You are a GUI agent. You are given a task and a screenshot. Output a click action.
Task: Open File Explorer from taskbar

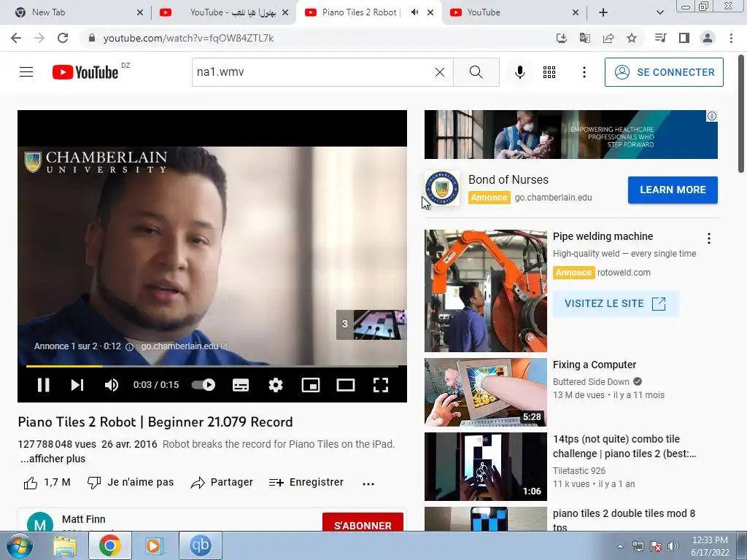(64, 545)
